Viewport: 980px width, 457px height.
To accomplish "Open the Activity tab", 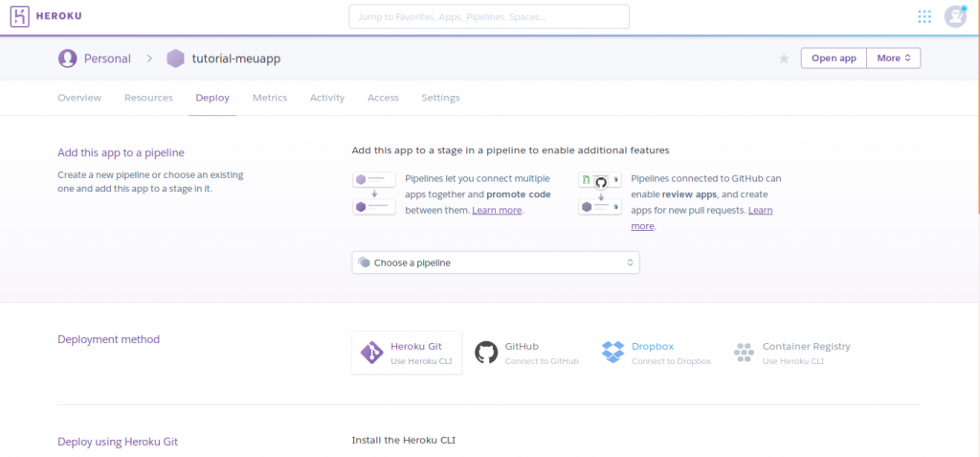I will tap(327, 98).
